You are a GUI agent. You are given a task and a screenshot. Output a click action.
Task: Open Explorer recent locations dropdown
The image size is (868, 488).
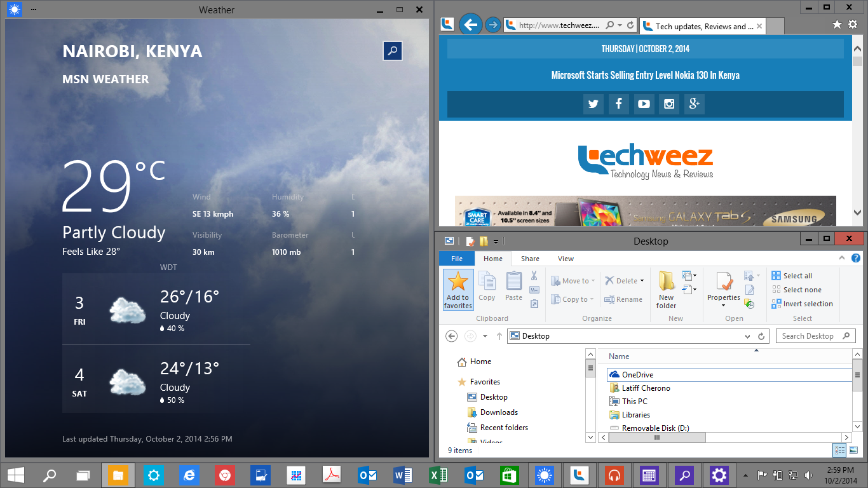[485, 336]
